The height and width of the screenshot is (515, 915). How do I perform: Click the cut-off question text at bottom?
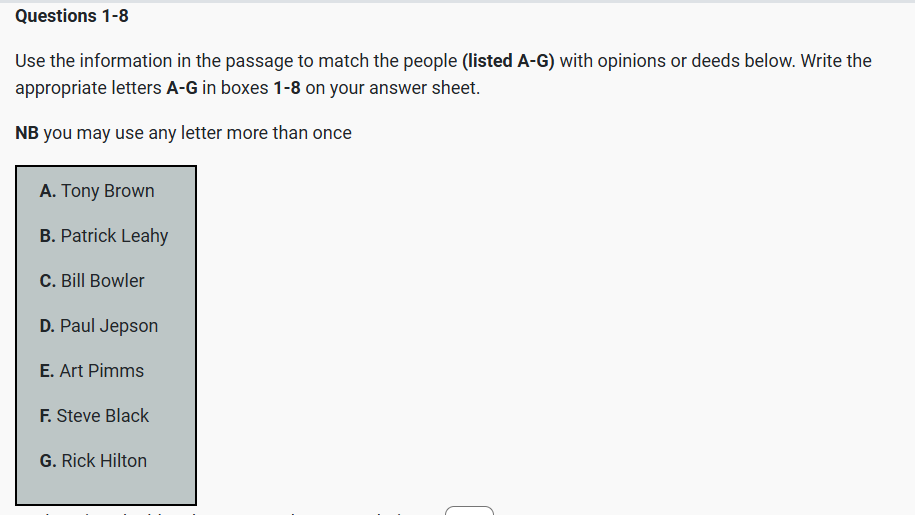click(x=220, y=511)
